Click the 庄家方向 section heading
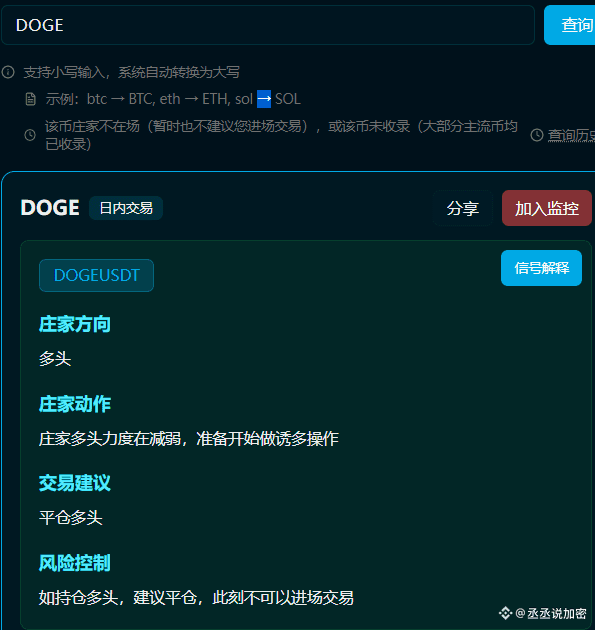595x630 pixels. tap(75, 324)
